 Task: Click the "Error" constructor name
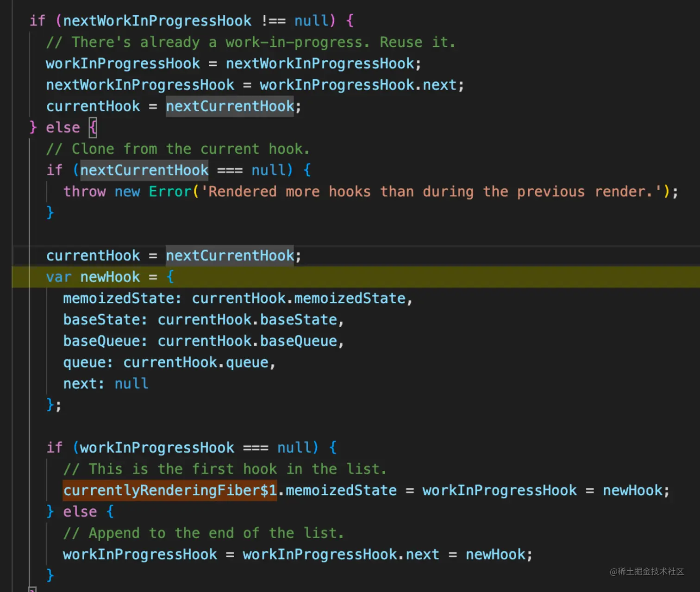point(170,191)
